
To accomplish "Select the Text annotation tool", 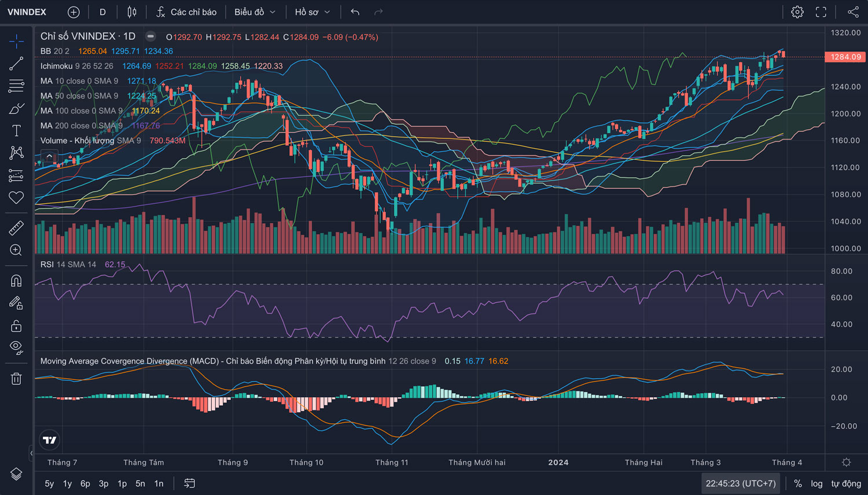I will coord(16,131).
